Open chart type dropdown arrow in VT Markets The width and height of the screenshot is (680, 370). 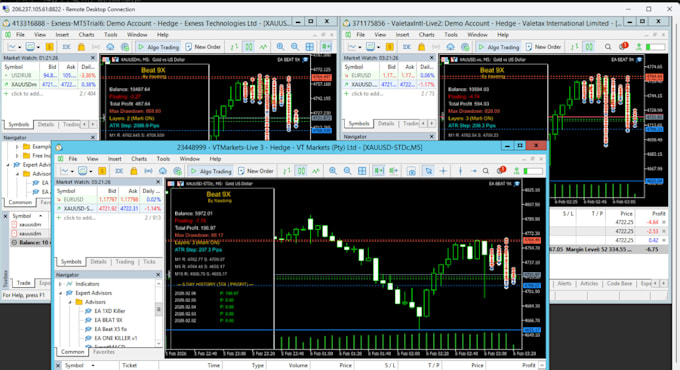[x=72, y=171]
